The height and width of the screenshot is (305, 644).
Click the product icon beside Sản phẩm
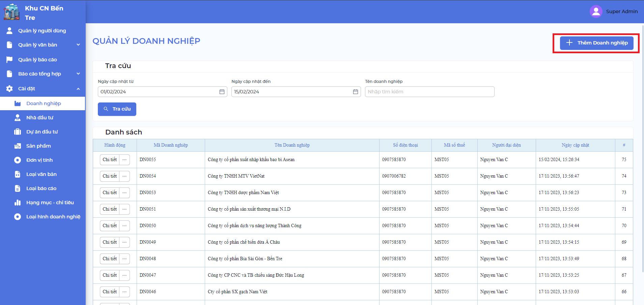click(18, 146)
